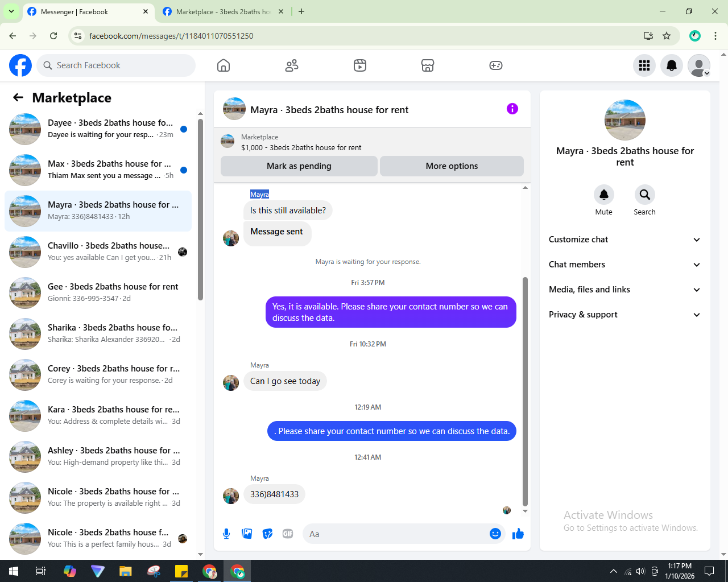Open Corey's waiting conversation
This screenshot has height=582, width=728.
pos(98,375)
